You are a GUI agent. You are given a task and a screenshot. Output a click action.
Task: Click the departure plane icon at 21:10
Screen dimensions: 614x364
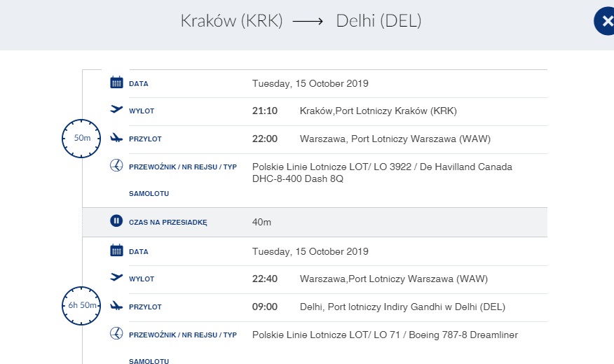tap(116, 109)
